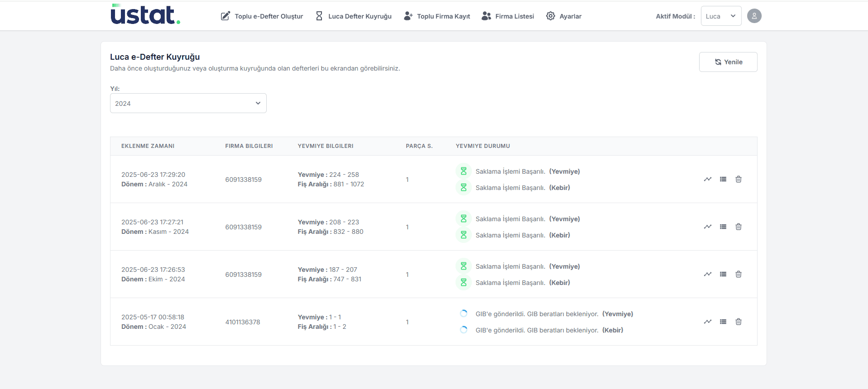868x389 pixels.
Task: Click list details icon for Ekim 2024 row
Action: tap(723, 274)
